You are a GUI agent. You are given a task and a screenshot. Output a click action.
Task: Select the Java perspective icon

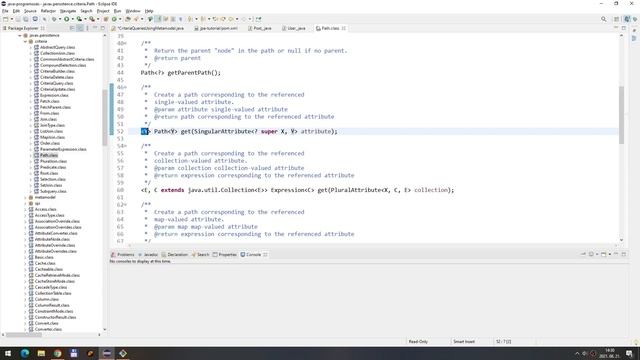pyautogui.click(x=627, y=19)
